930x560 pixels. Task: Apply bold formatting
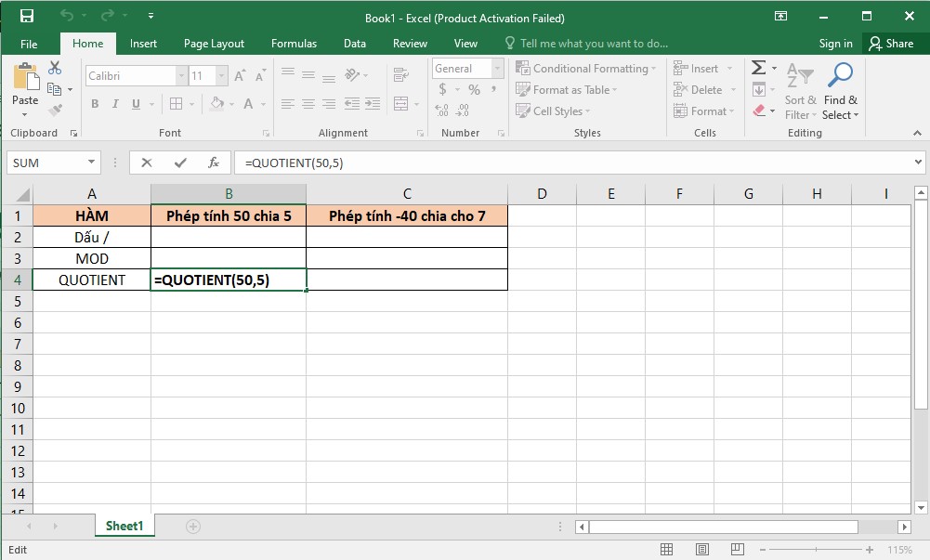pos(94,103)
